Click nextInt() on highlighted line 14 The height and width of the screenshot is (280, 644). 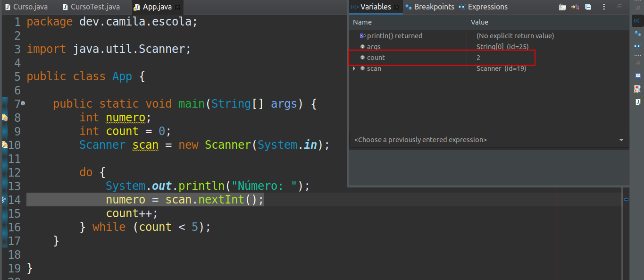227,200
